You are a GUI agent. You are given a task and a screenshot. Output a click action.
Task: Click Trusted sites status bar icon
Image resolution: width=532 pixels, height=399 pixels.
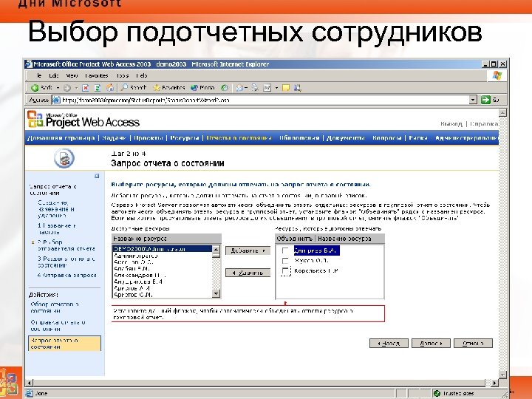point(437,393)
